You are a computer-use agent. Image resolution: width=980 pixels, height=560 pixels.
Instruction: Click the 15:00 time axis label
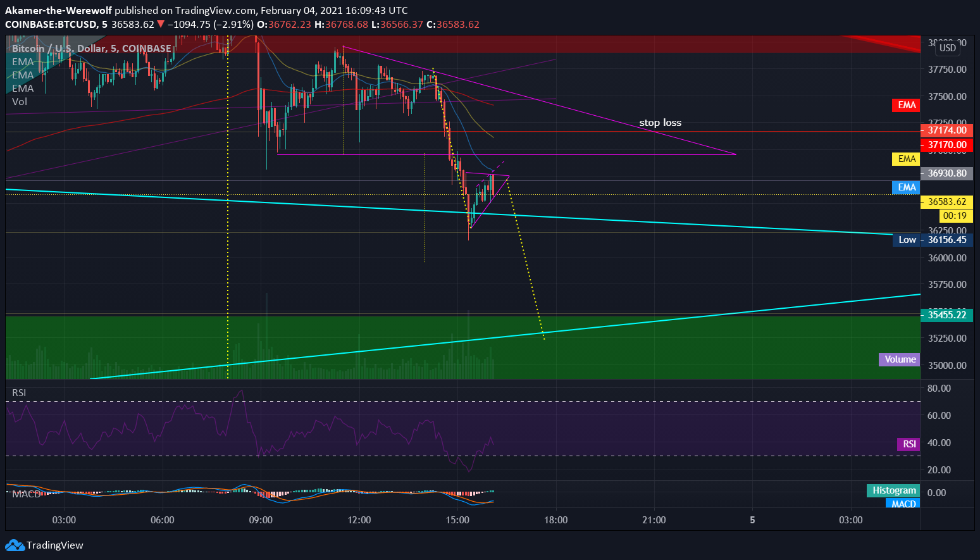(x=457, y=520)
